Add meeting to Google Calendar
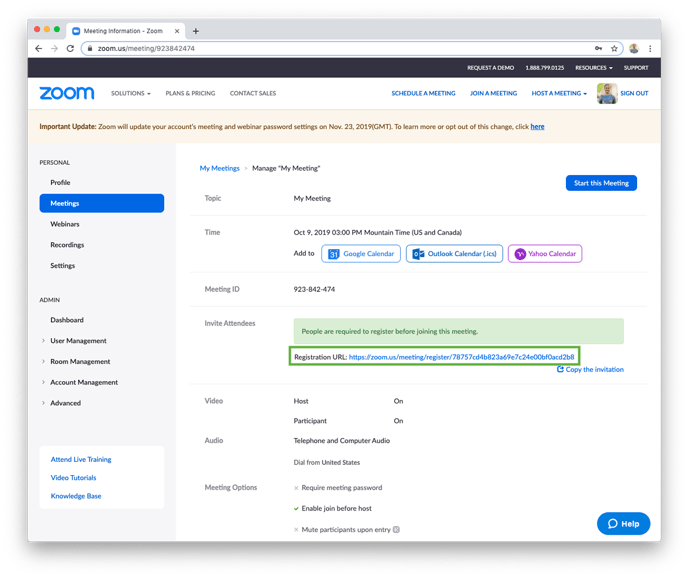Viewport: 688px width, 578px height. 361,254
